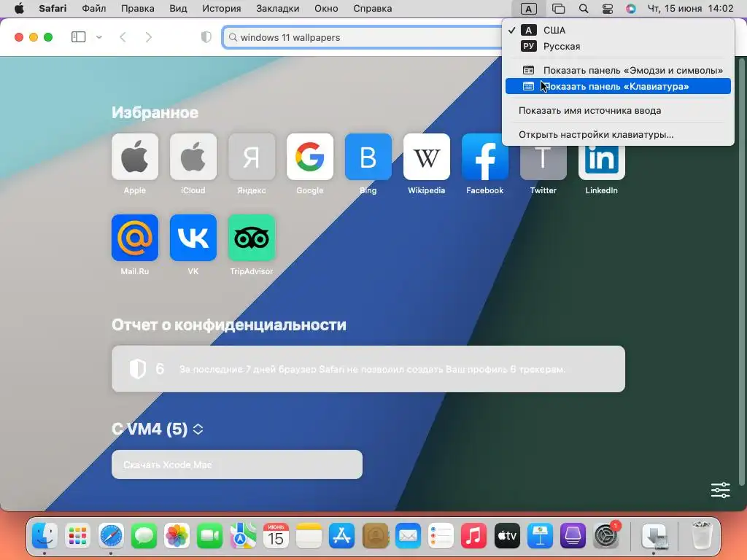Open Siri from menu bar

pyautogui.click(x=631, y=9)
